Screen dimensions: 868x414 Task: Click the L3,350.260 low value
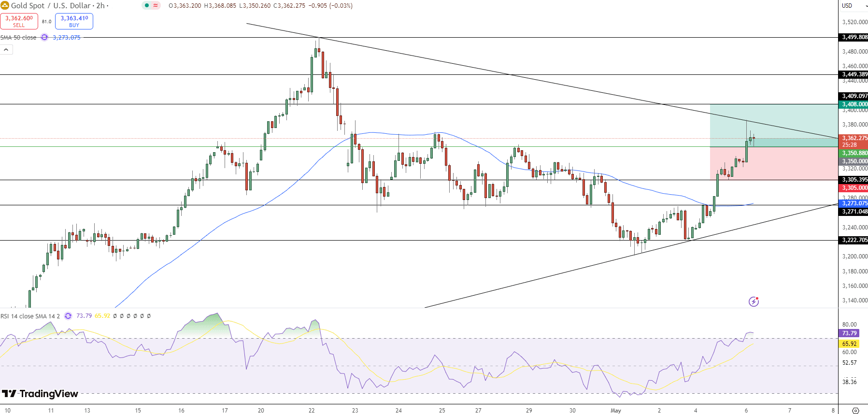tap(255, 6)
